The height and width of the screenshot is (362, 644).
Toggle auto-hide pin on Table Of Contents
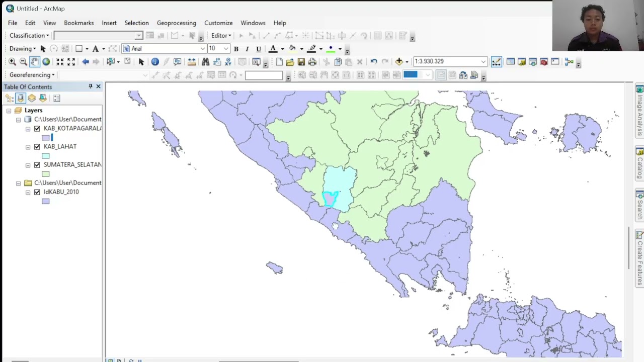[91, 86]
